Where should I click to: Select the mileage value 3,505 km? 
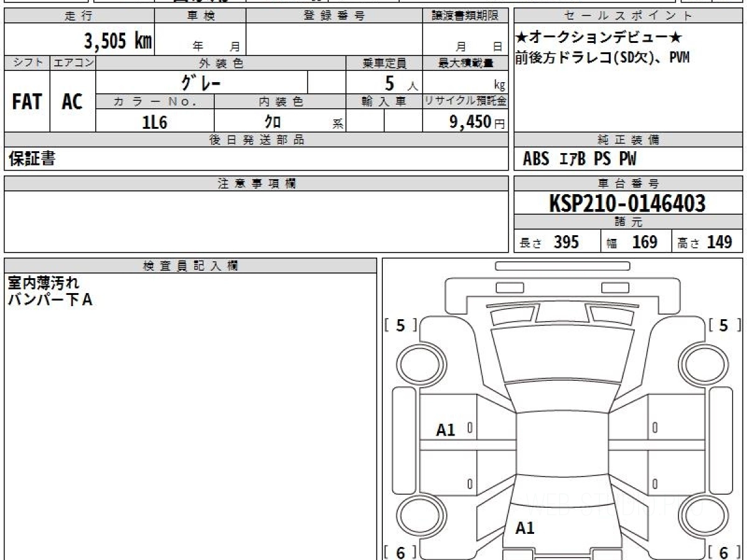pyautogui.click(x=118, y=41)
